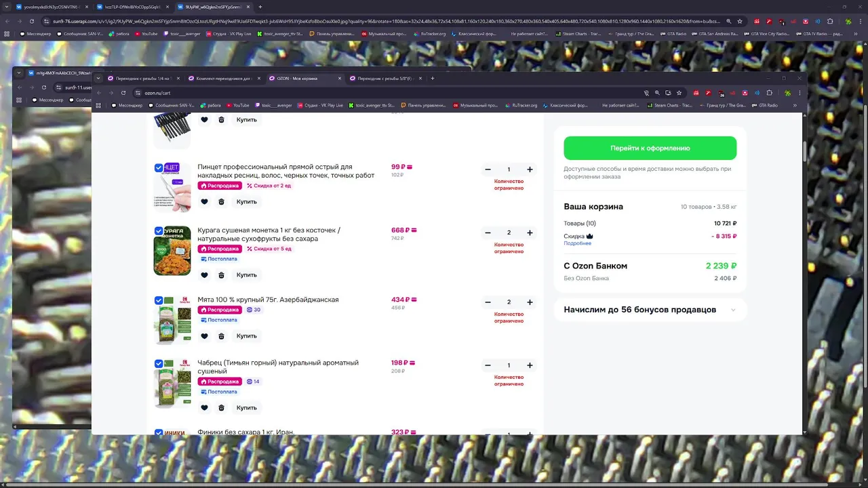Screen dimensions: 868x488
Task: Click Купить button for Пинцет item
Action: [247, 202]
